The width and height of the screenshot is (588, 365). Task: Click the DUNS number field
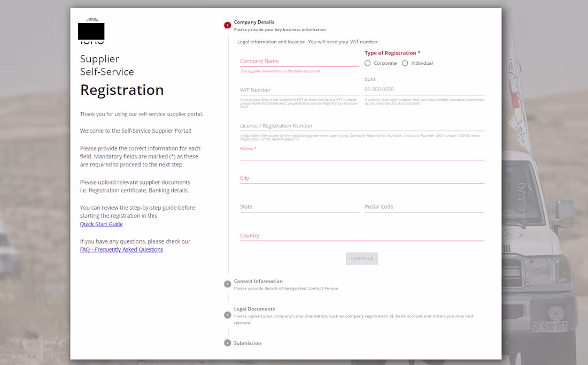point(424,89)
